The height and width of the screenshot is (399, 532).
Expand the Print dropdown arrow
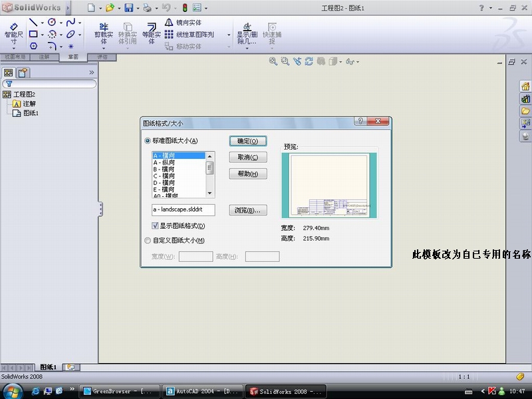coord(156,8)
